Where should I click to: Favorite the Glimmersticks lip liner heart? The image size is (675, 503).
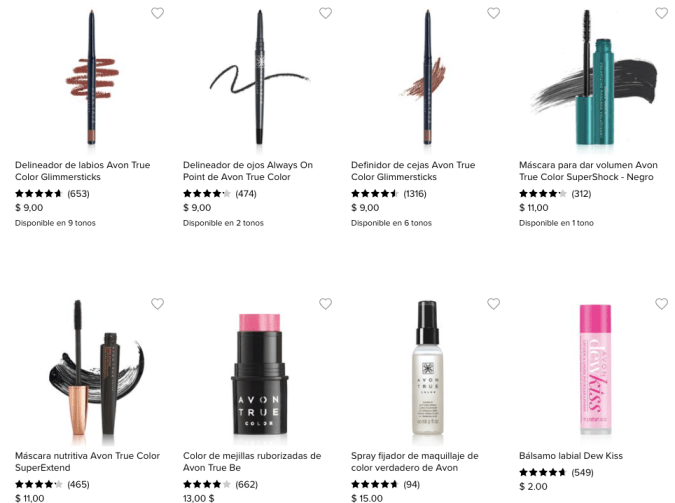click(x=157, y=13)
